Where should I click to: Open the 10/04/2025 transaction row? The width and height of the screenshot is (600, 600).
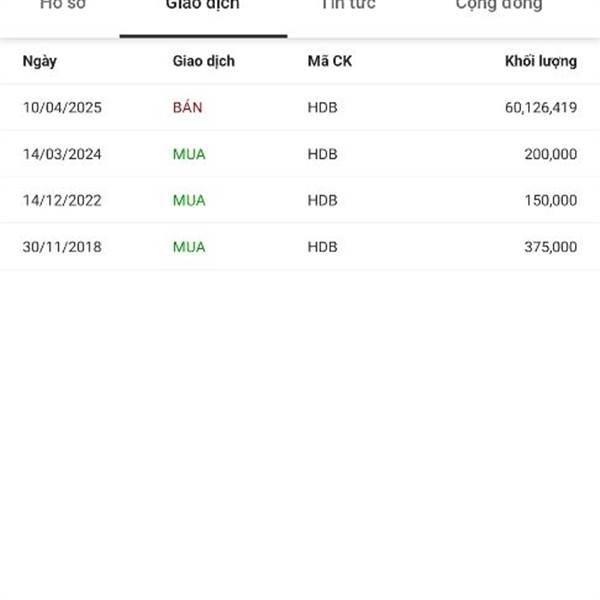coord(300,108)
